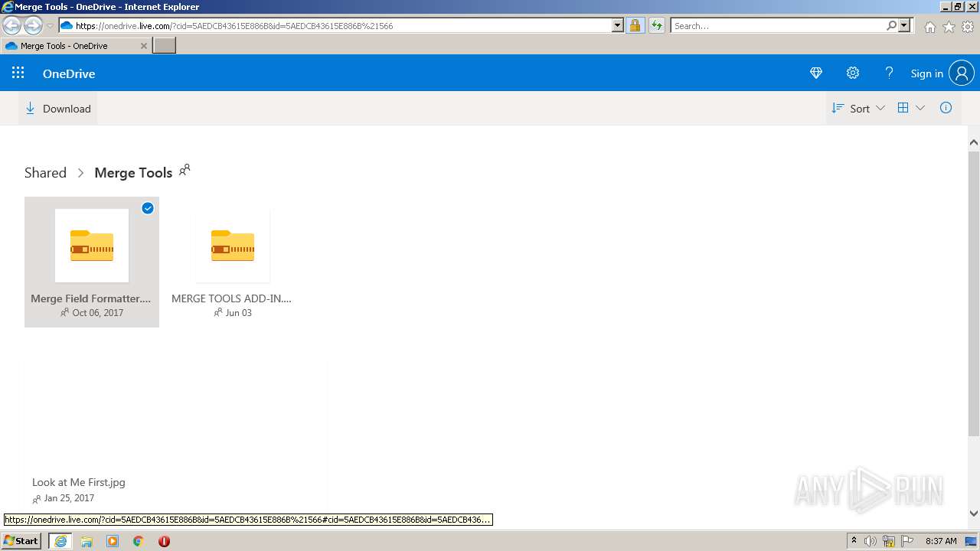Open search provider dropdown

point(904,25)
